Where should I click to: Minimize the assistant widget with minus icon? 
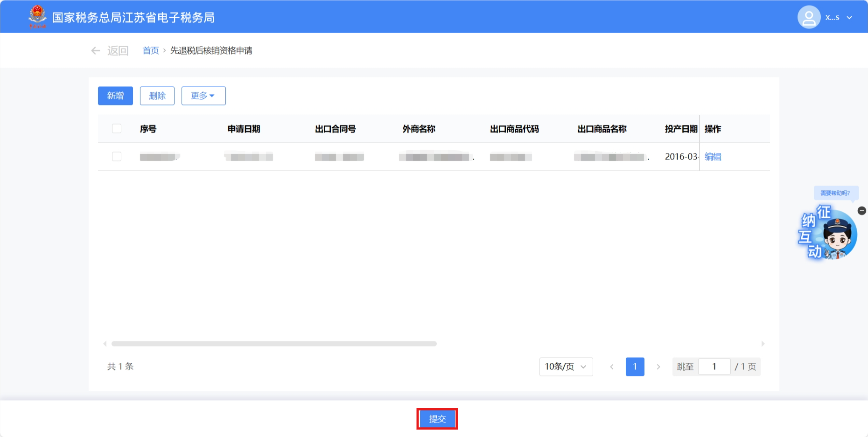click(x=861, y=211)
